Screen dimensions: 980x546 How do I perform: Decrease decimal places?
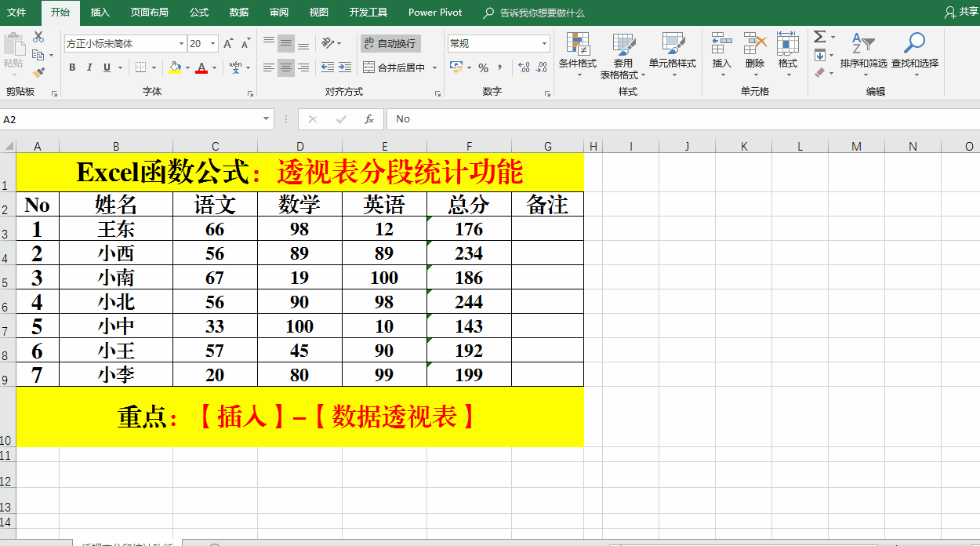pyautogui.click(x=542, y=68)
